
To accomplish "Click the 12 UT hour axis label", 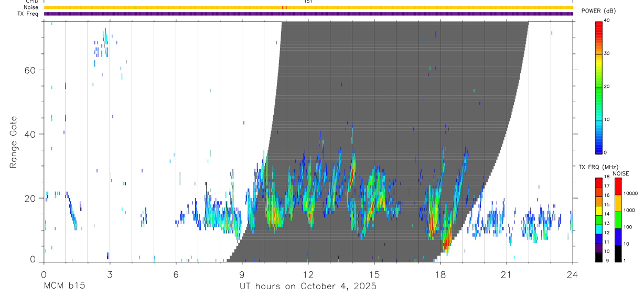I will pos(308,274).
